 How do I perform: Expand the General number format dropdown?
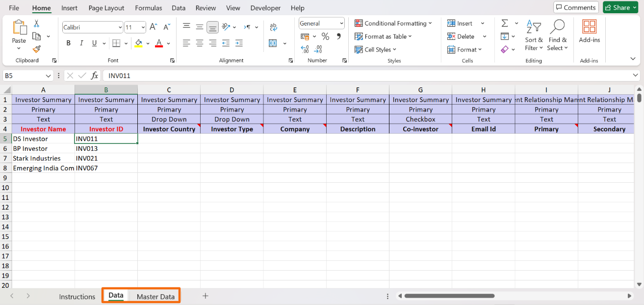[341, 24]
